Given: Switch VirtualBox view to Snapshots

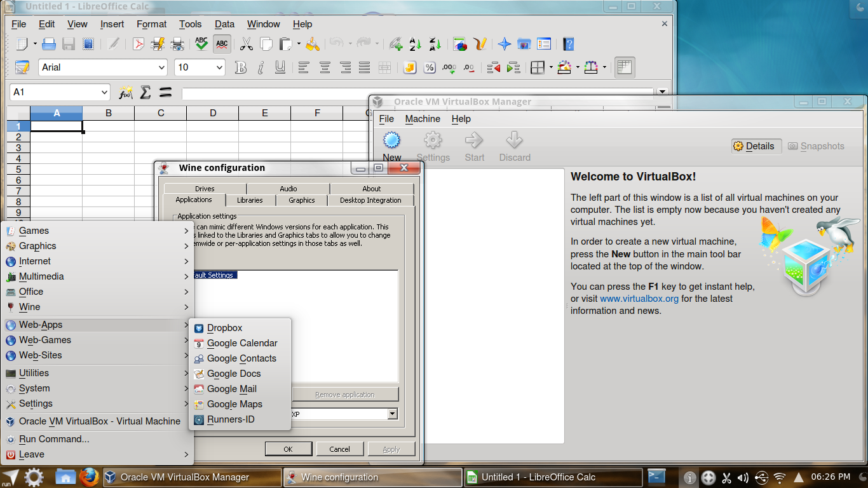Looking at the screenshot, I should pos(816,146).
